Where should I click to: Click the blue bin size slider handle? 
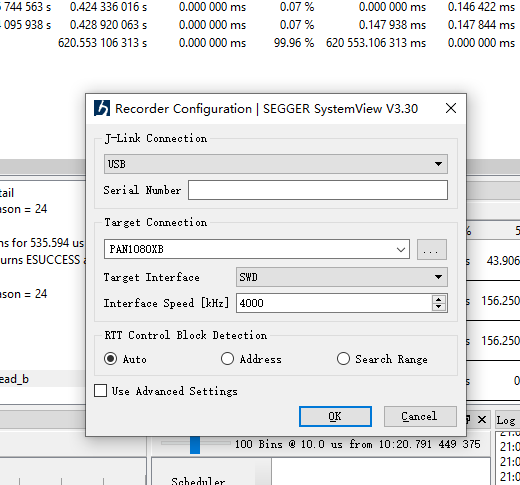[195, 445]
